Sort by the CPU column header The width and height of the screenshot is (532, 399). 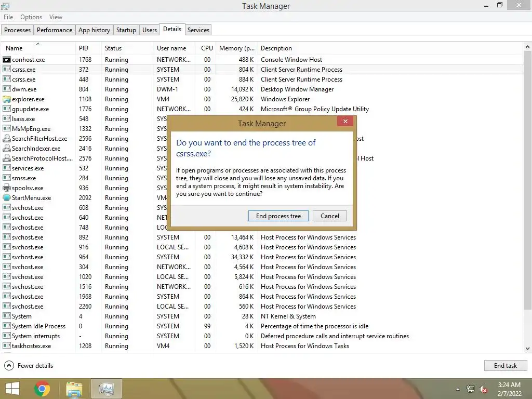click(x=206, y=48)
